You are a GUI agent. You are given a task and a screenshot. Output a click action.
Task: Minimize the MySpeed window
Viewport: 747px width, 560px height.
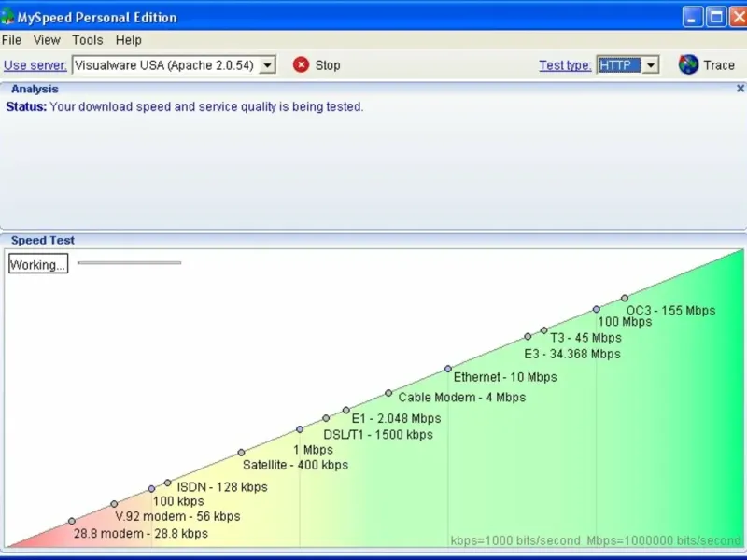(x=693, y=17)
